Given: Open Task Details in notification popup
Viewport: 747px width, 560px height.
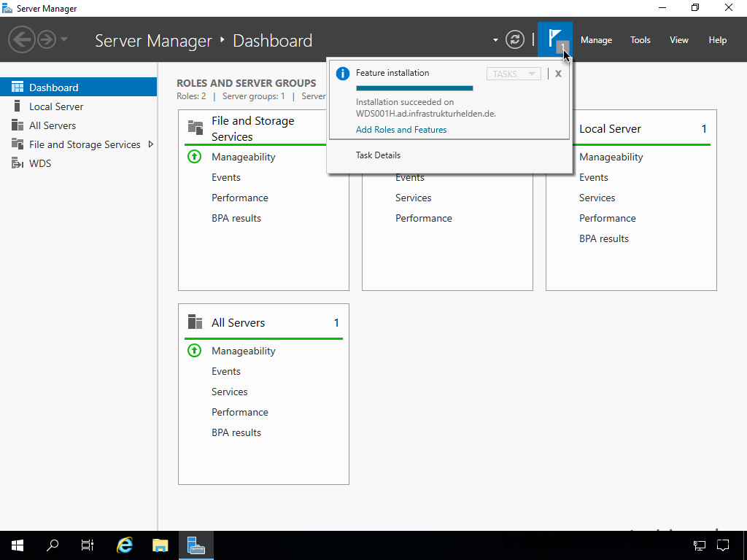Looking at the screenshot, I should (x=378, y=155).
